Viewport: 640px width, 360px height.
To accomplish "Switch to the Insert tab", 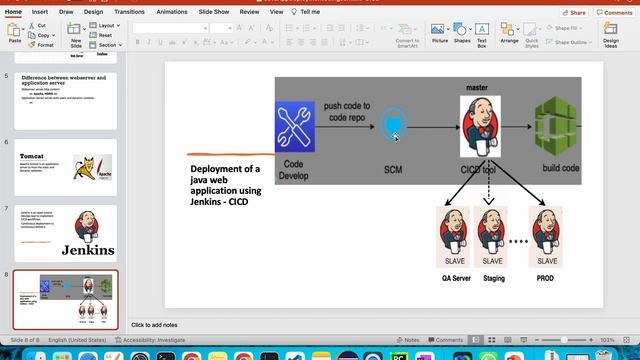I will click(40, 12).
